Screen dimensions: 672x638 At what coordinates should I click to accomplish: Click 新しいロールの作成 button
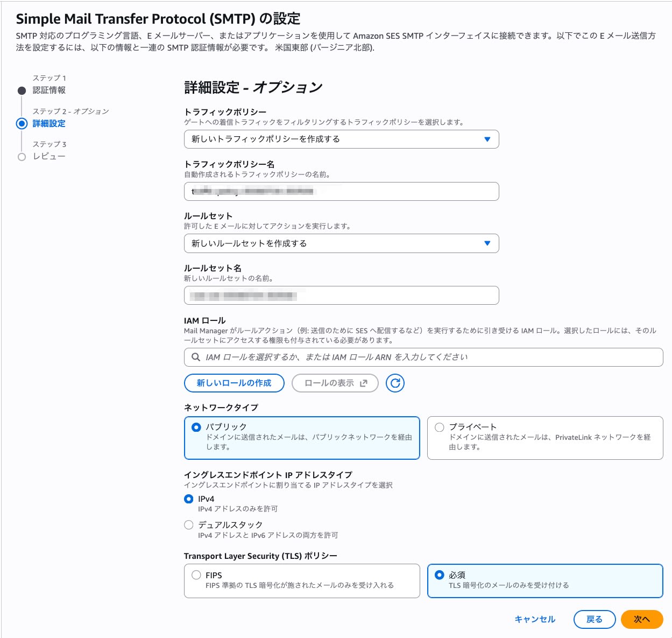tap(234, 383)
